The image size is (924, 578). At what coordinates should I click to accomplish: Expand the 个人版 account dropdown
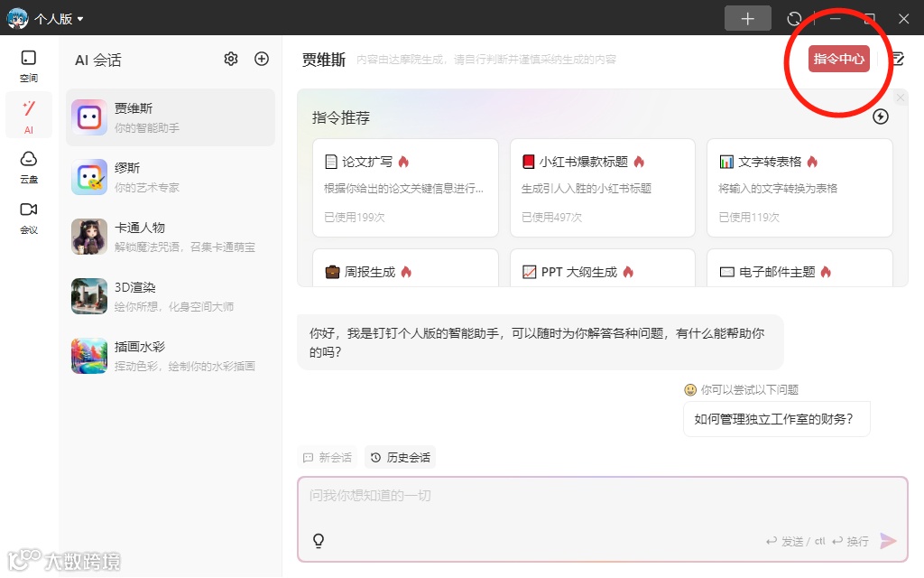pyautogui.click(x=59, y=18)
